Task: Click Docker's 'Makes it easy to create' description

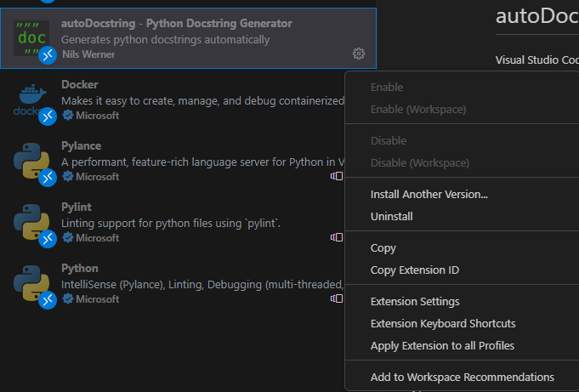Action: [x=202, y=101]
